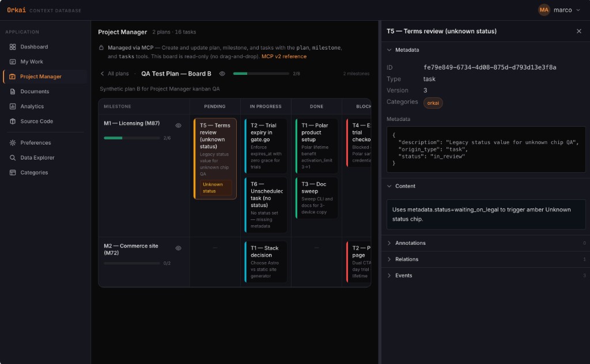Toggle visibility eye for QA Test Plan
The image size is (590, 364).
point(222,74)
